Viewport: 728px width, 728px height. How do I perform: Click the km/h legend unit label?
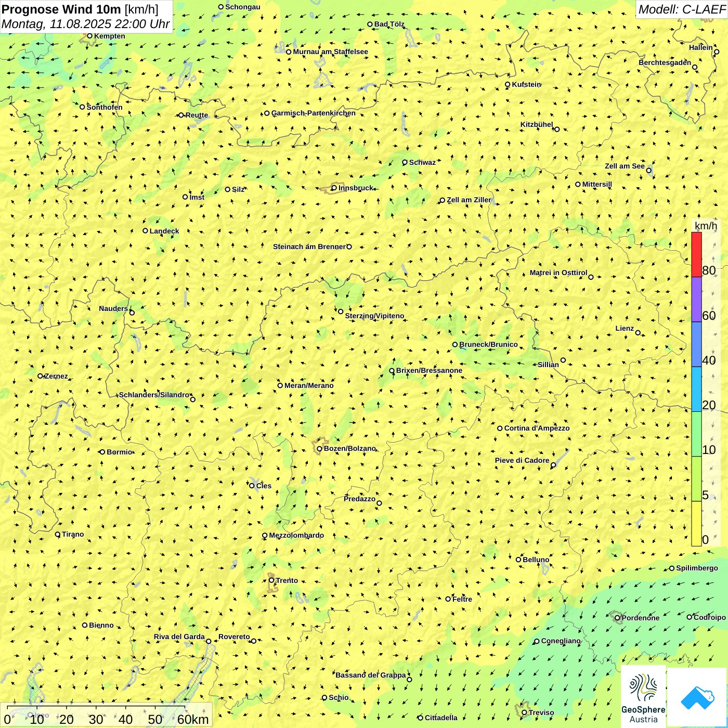click(x=706, y=226)
